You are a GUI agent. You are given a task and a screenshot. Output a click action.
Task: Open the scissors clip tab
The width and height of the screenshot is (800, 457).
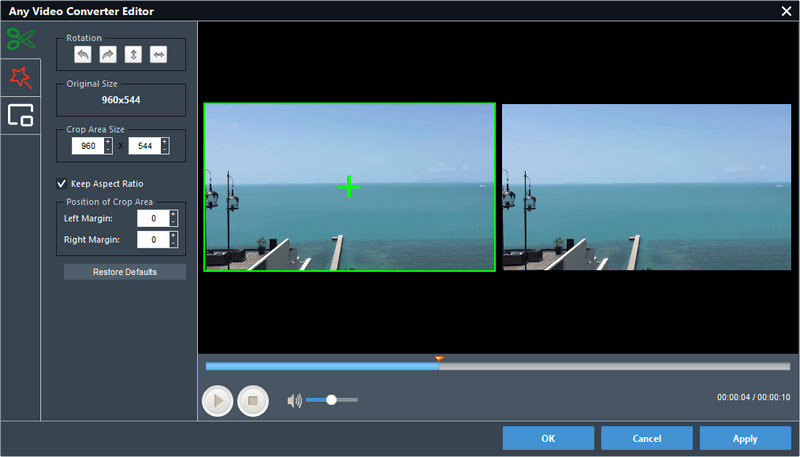pos(20,39)
